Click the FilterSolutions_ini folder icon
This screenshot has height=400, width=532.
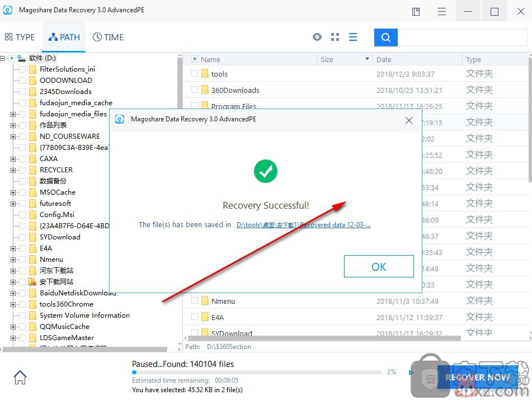coord(32,69)
